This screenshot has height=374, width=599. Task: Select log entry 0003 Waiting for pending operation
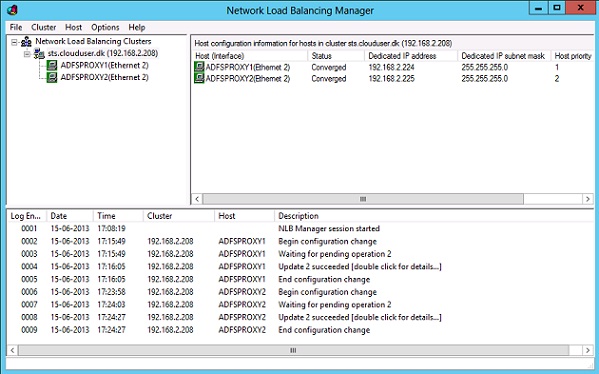point(300,254)
